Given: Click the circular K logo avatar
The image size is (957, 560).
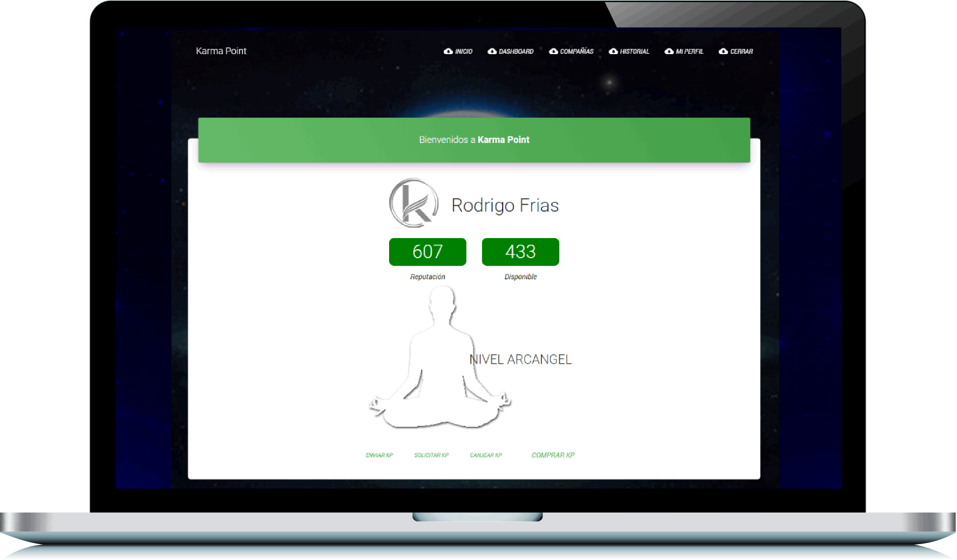Looking at the screenshot, I should click(x=414, y=203).
